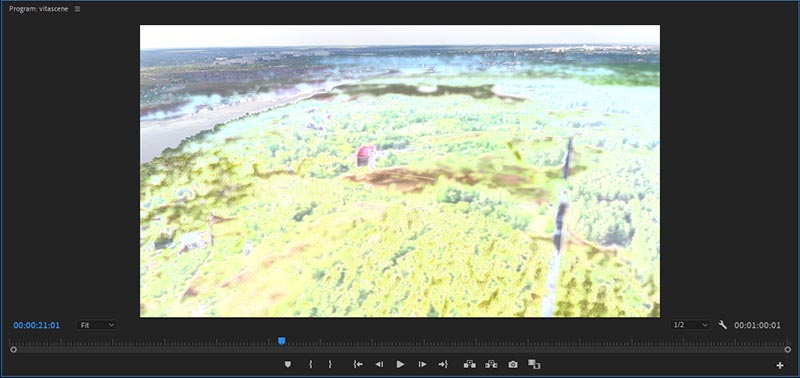Click the Lift button
The height and width of the screenshot is (378, 800).
[x=469, y=364]
